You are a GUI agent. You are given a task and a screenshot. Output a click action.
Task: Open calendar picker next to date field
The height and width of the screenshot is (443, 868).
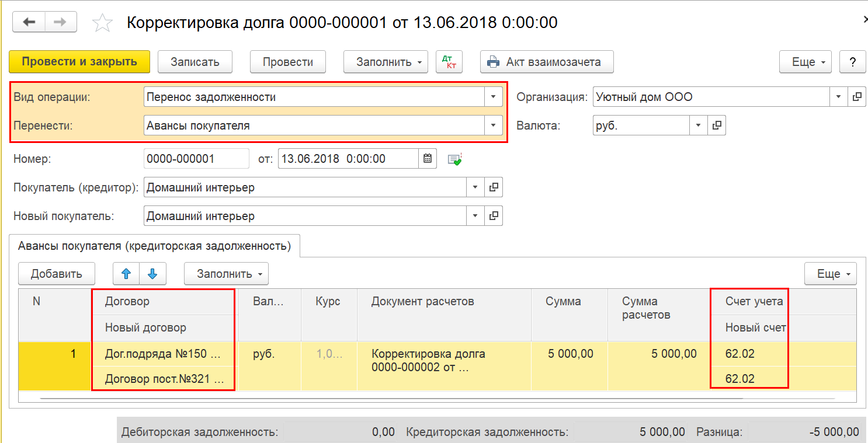(x=428, y=158)
